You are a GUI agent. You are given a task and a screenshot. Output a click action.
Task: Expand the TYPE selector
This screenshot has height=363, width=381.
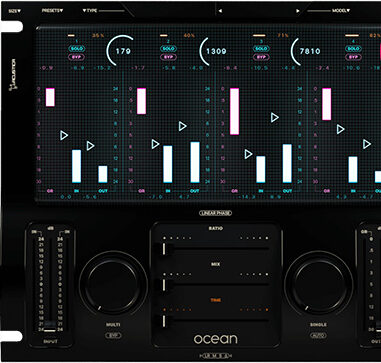coord(90,11)
